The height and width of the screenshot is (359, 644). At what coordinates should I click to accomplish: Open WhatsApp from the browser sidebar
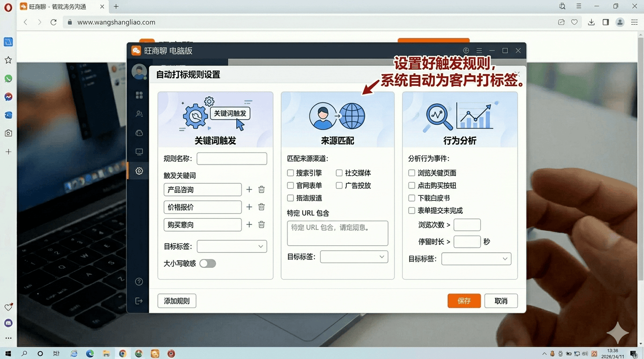coord(7,79)
